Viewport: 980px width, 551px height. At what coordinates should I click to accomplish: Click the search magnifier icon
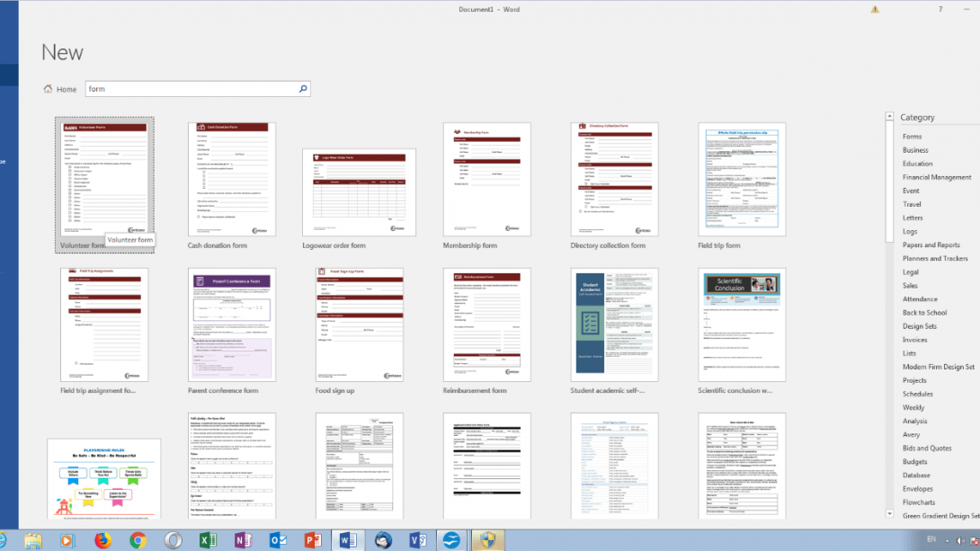[303, 88]
